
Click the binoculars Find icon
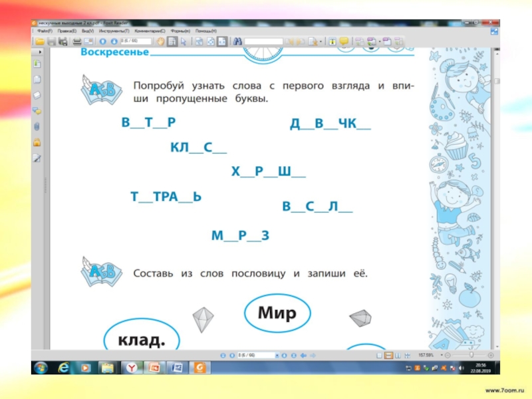[237, 42]
